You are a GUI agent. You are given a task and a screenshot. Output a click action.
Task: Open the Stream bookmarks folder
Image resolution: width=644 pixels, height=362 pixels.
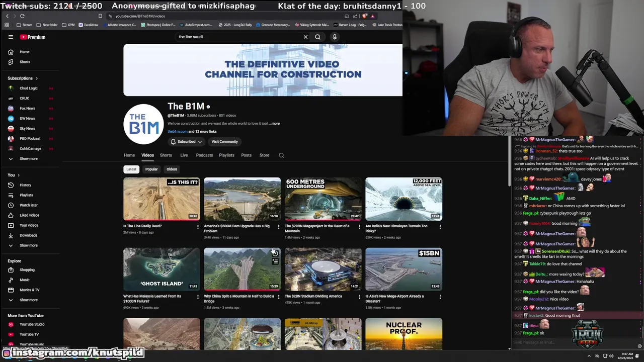click(24, 25)
